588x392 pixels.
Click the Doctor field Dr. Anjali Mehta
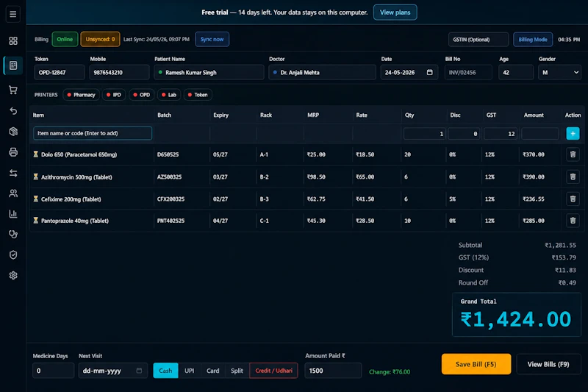322,72
